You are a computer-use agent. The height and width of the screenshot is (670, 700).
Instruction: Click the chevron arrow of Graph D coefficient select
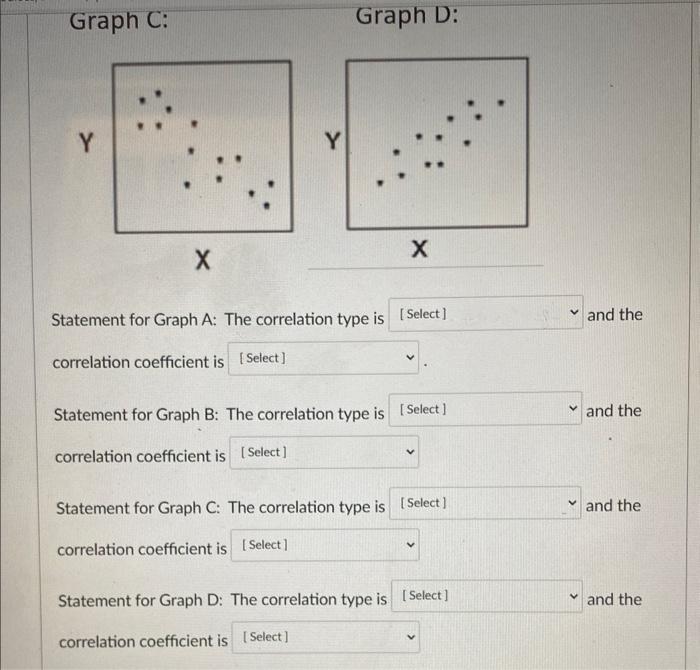click(x=411, y=637)
